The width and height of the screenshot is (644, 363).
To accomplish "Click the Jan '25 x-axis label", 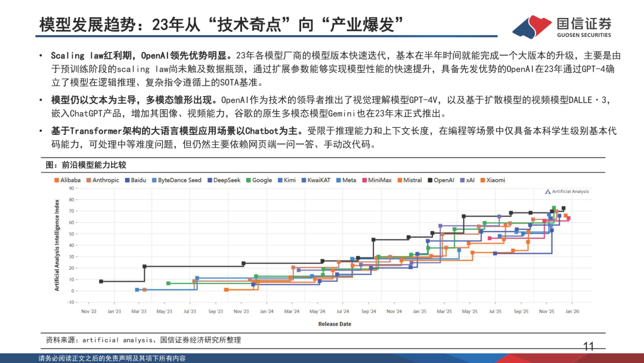I will (x=419, y=311).
